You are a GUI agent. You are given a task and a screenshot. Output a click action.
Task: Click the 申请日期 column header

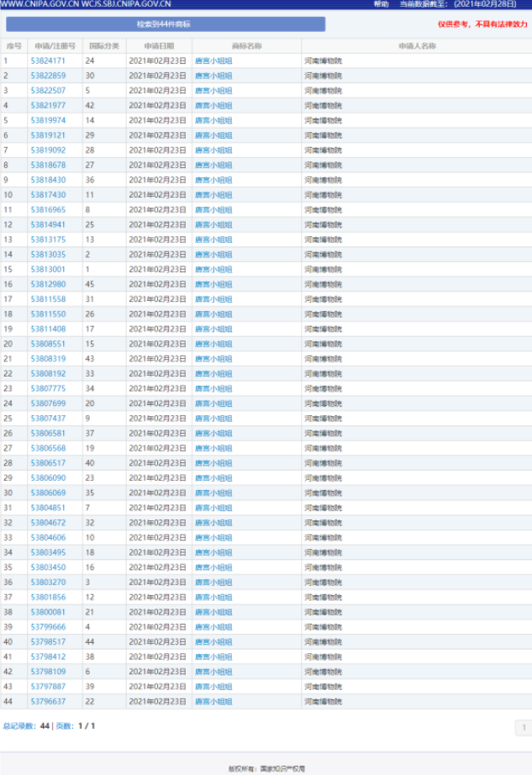(159, 45)
